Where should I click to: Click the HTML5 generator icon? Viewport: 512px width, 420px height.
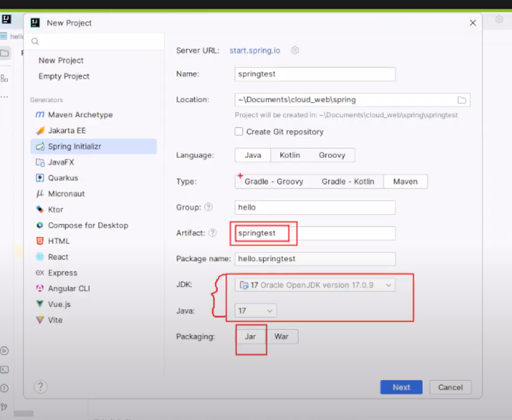(40, 241)
